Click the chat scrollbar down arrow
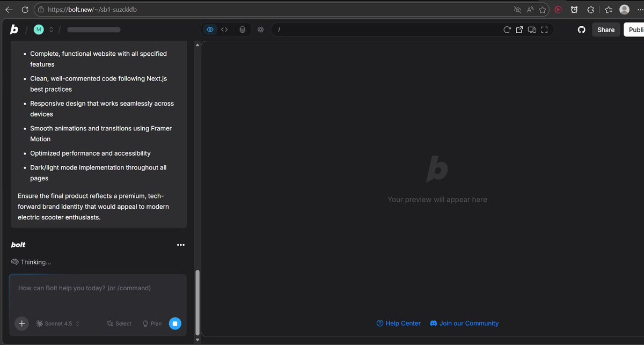Image resolution: width=644 pixels, height=345 pixels. (x=197, y=340)
